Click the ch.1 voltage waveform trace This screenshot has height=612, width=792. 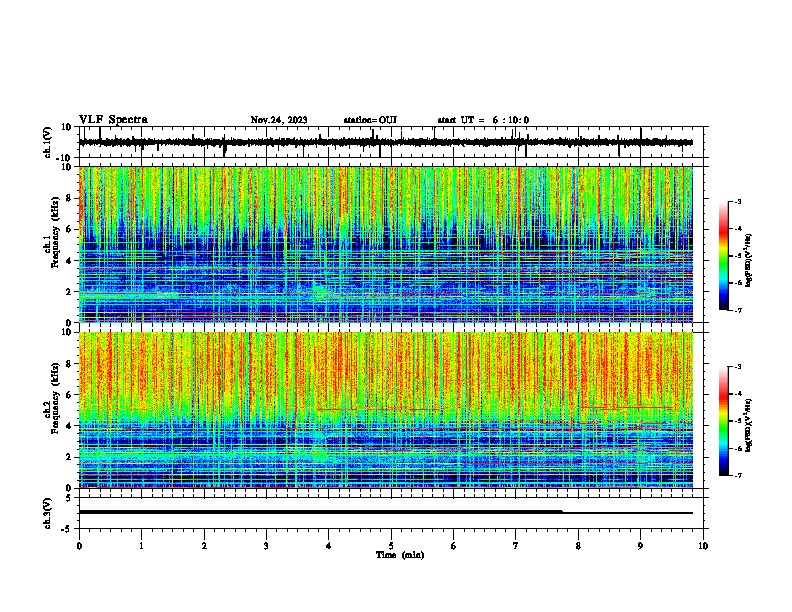[385, 142]
